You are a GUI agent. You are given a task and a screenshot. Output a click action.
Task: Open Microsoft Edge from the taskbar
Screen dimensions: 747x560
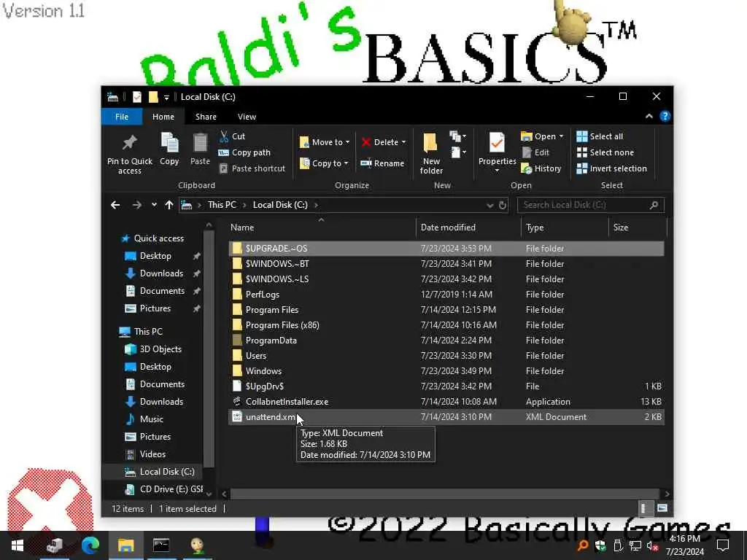point(90,545)
